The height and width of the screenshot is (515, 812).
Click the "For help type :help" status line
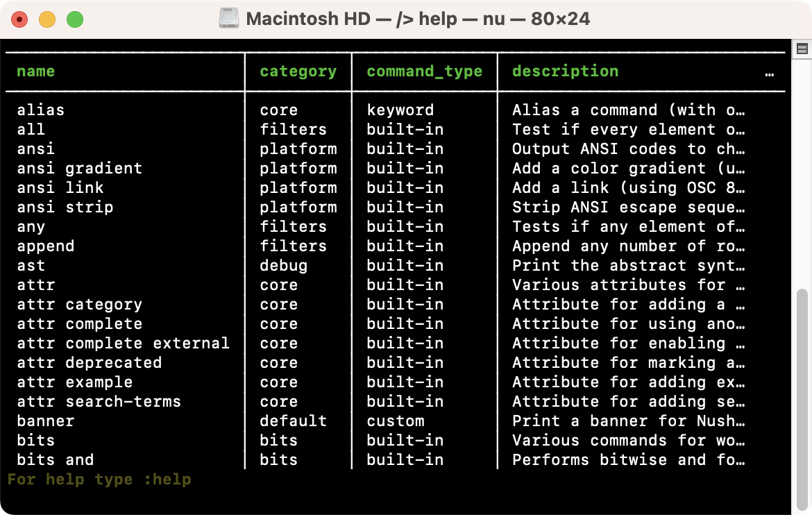click(99, 480)
